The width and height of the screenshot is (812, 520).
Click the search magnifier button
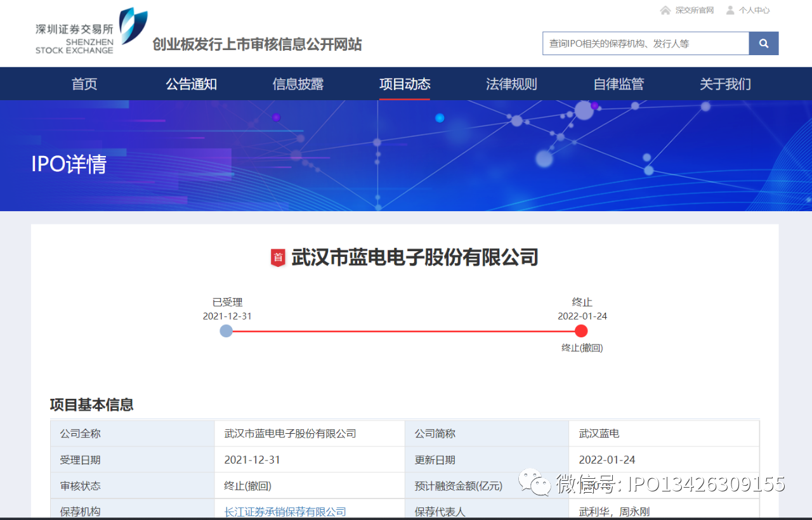pos(764,44)
